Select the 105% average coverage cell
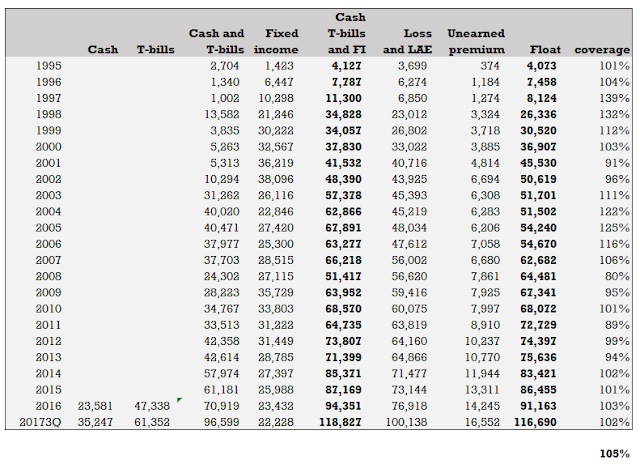 click(x=615, y=454)
